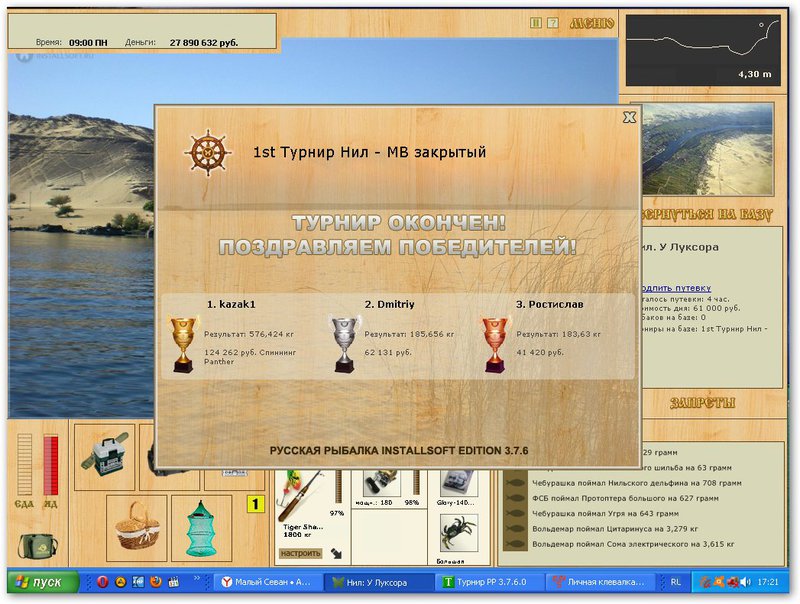800x604 pixels.
Task: Click the location name 'У Луксора'
Action: click(x=688, y=247)
